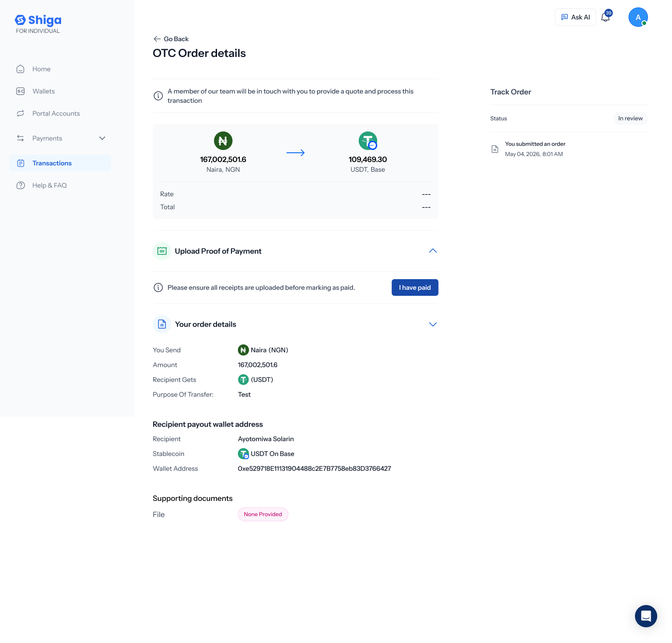Screen dimensions: 672x643
Task: Click the USDT Base icon above 109,469.30
Action: click(368, 141)
